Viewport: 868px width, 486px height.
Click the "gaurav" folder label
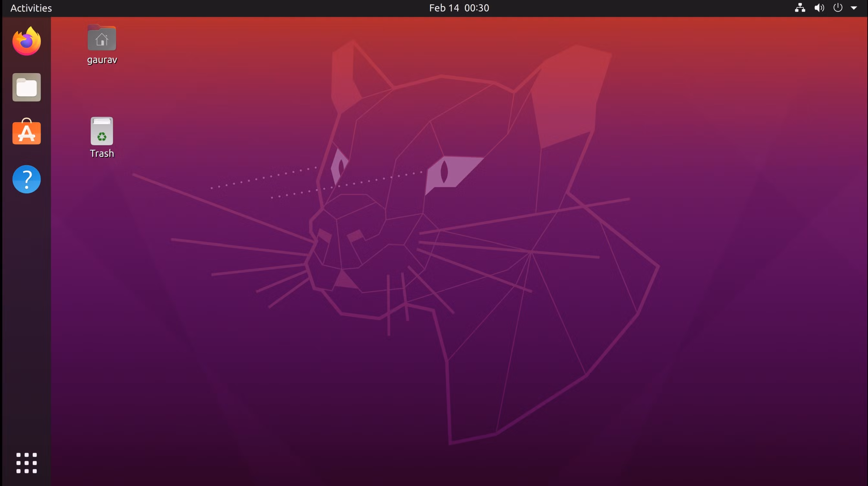click(102, 60)
